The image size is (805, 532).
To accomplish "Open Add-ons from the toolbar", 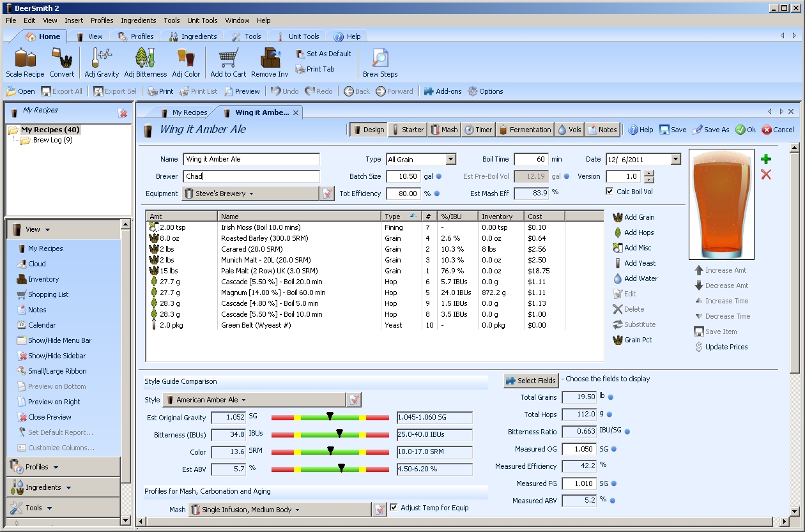I will click(x=442, y=91).
